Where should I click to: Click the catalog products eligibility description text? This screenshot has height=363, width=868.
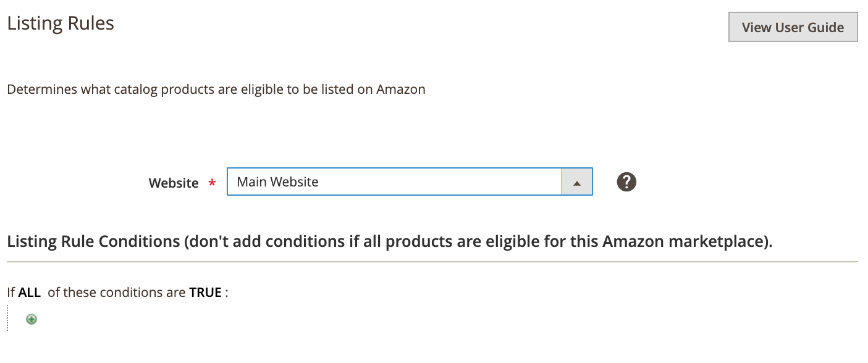click(x=216, y=90)
